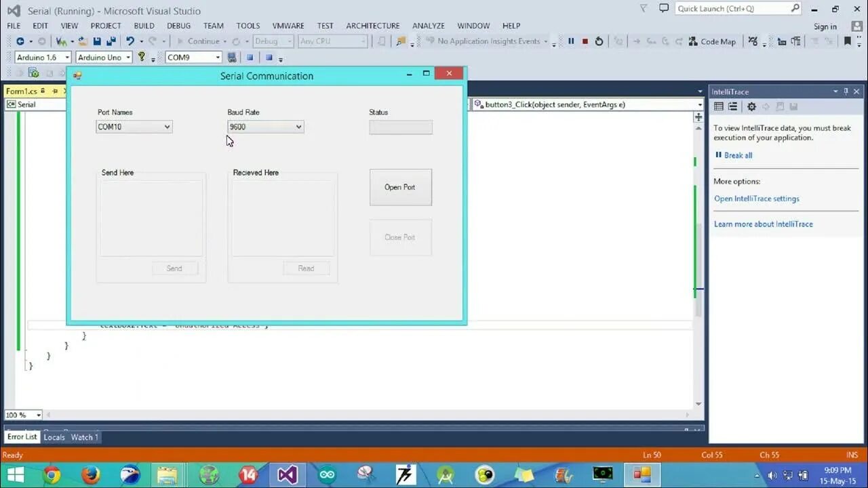Select the Form1.cs document tab
868x488 pixels.
coord(22,91)
